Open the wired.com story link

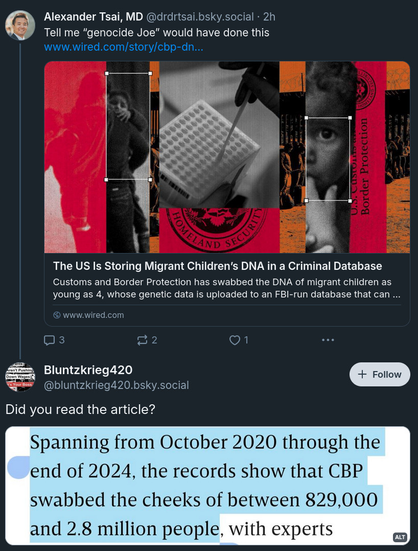123,47
